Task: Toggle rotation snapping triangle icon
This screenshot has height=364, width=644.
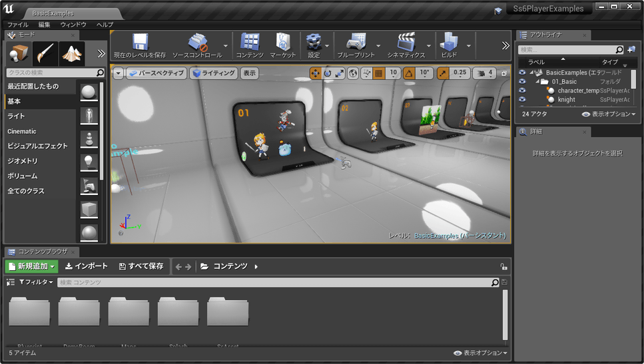Action: pyautogui.click(x=409, y=73)
